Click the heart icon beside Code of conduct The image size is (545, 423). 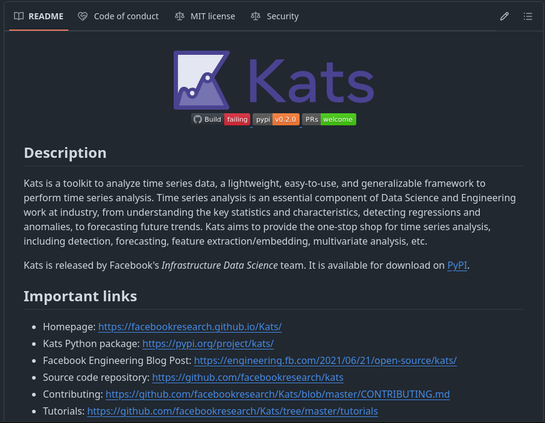(83, 16)
